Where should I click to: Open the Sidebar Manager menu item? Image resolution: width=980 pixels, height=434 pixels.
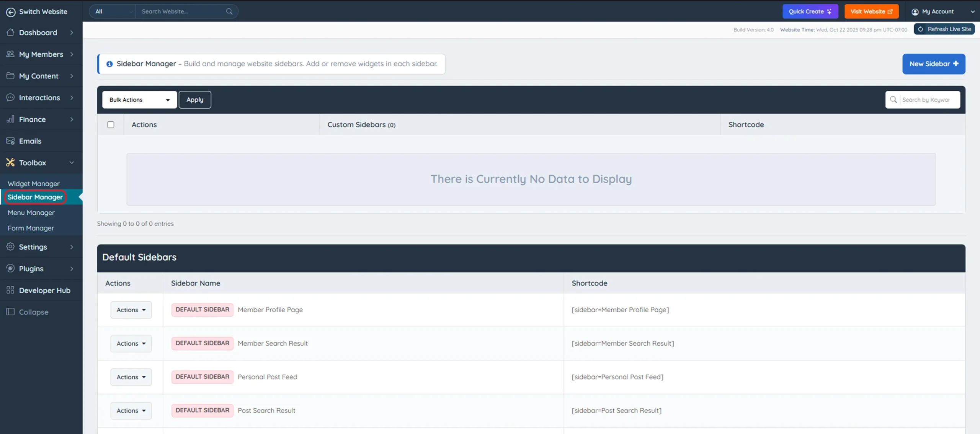pyautogui.click(x=35, y=197)
